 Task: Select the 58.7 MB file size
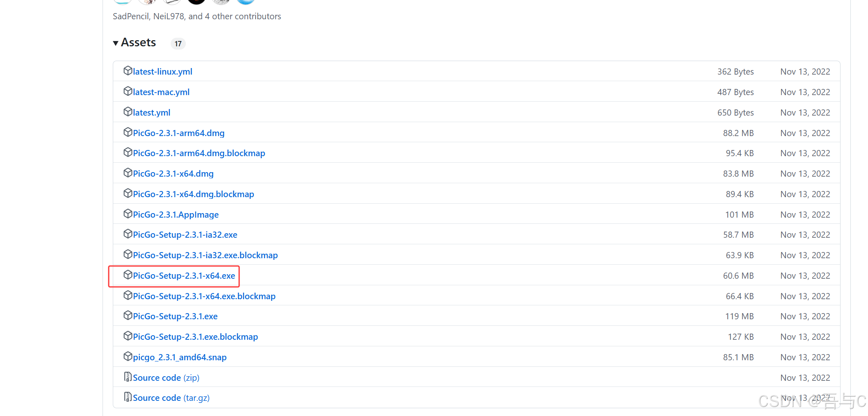coord(738,235)
